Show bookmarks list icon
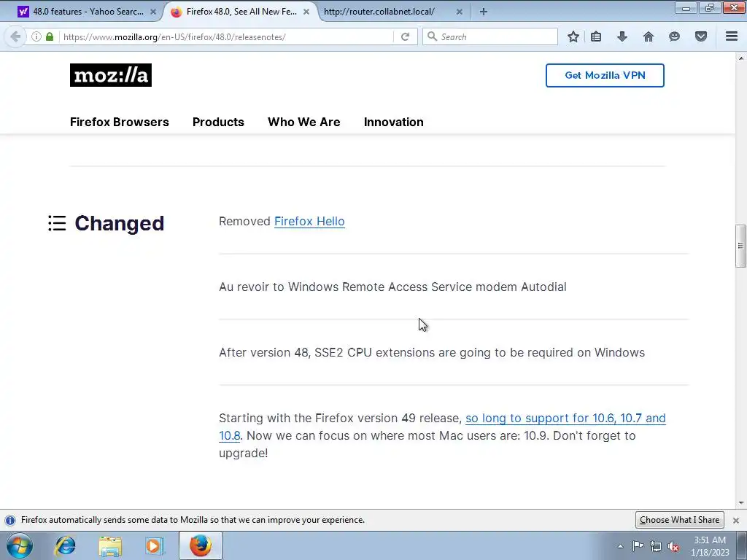 596,36
